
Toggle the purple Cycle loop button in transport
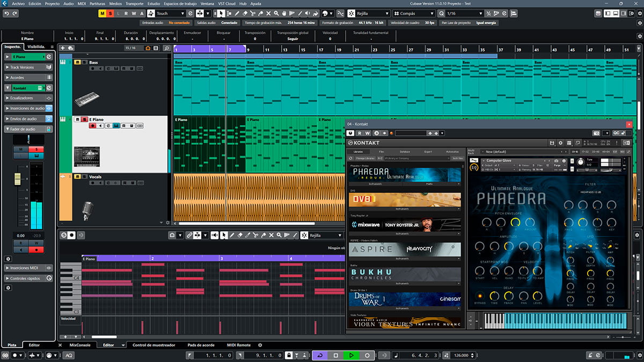(x=320, y=355)
